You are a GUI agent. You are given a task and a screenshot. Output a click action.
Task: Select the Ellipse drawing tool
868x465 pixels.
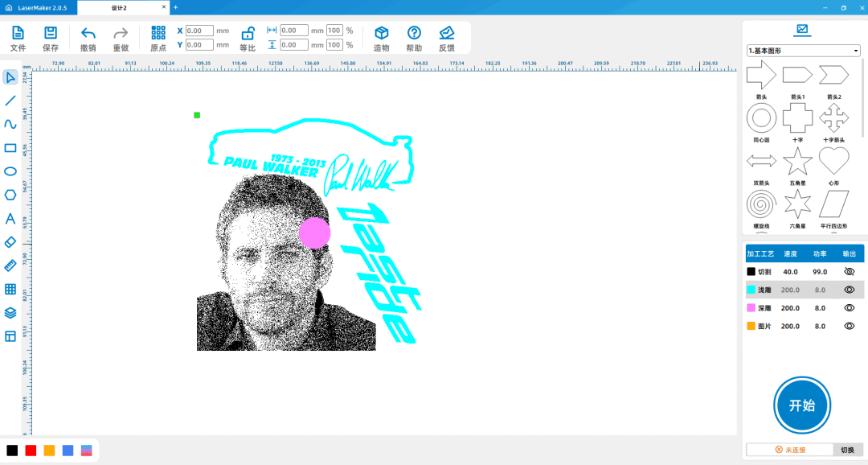click(x=10, y=171)
